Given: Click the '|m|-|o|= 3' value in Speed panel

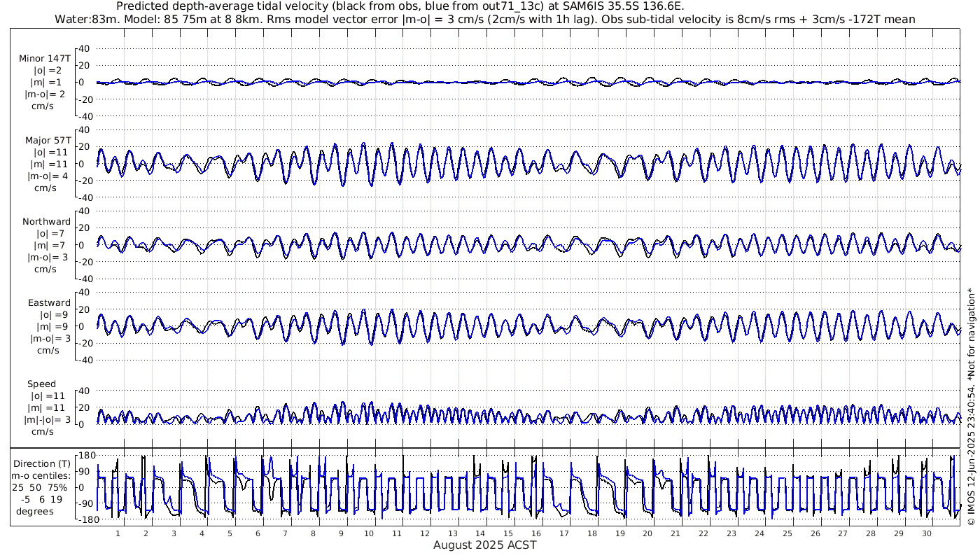Looking at the screenshot, I should (x=47, y=419).
